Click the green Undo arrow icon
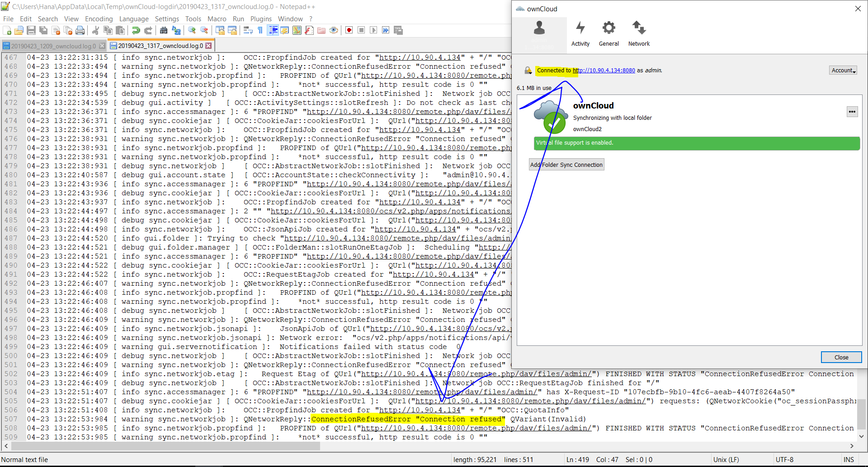868x467 pixels. 136,30
